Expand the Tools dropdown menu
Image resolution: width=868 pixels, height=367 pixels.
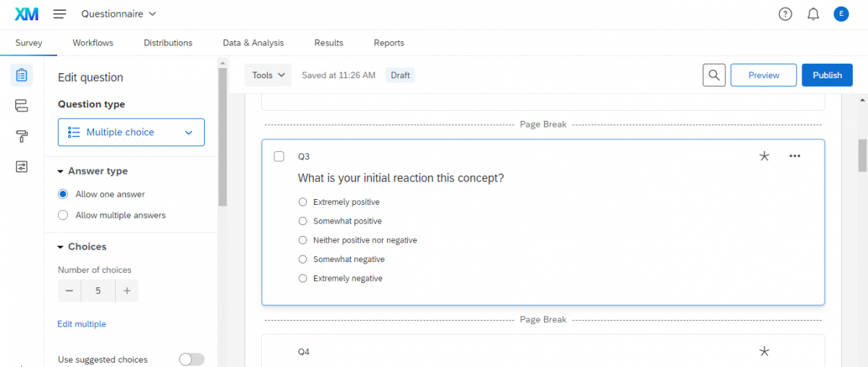(x=268, y=75)
